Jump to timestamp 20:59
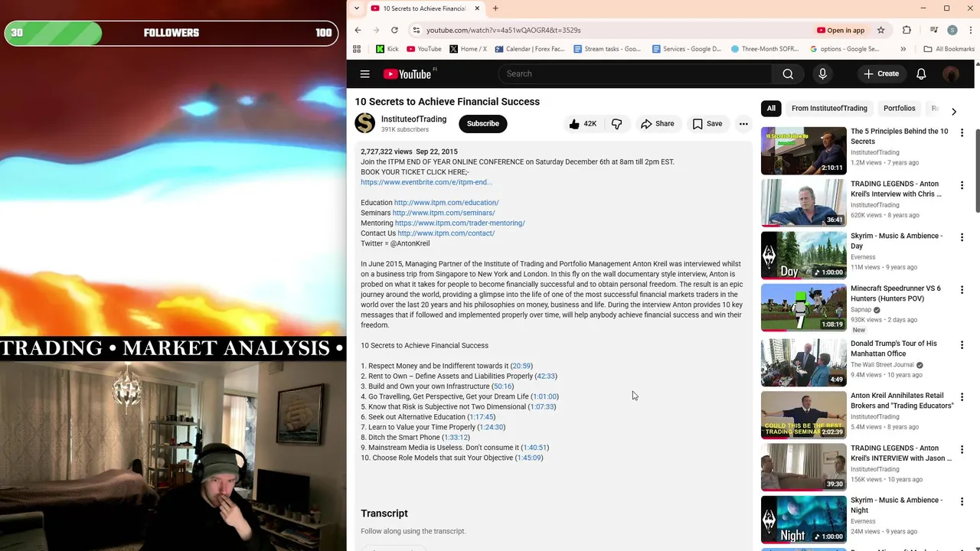Image resolution: width=980 pixels, height=551 pixels. 521,366
